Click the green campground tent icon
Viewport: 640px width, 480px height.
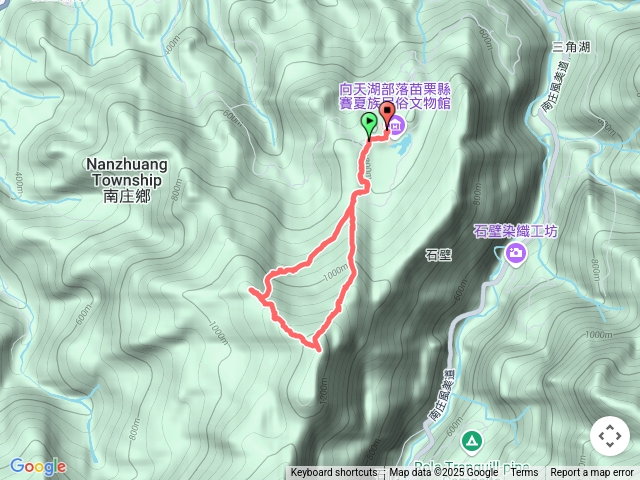pos(472,441)
